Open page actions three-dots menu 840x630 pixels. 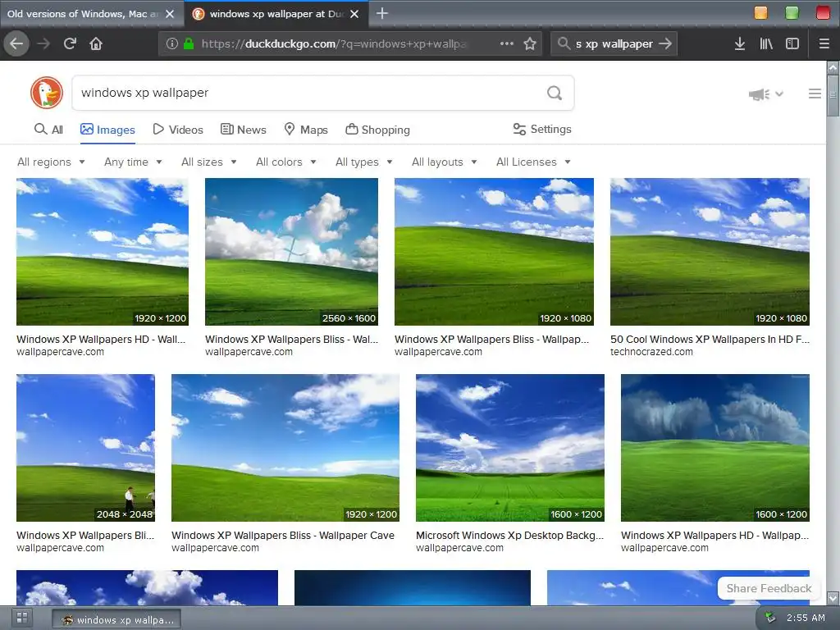[506, 43]
